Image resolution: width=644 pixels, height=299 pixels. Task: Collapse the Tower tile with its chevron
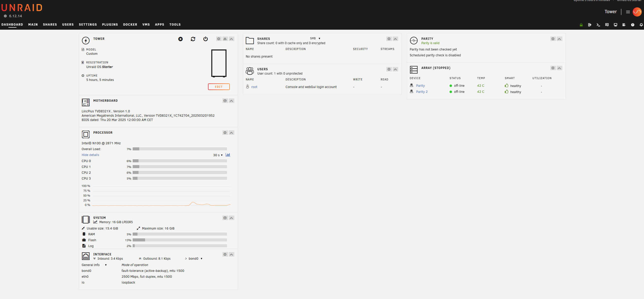231,39
